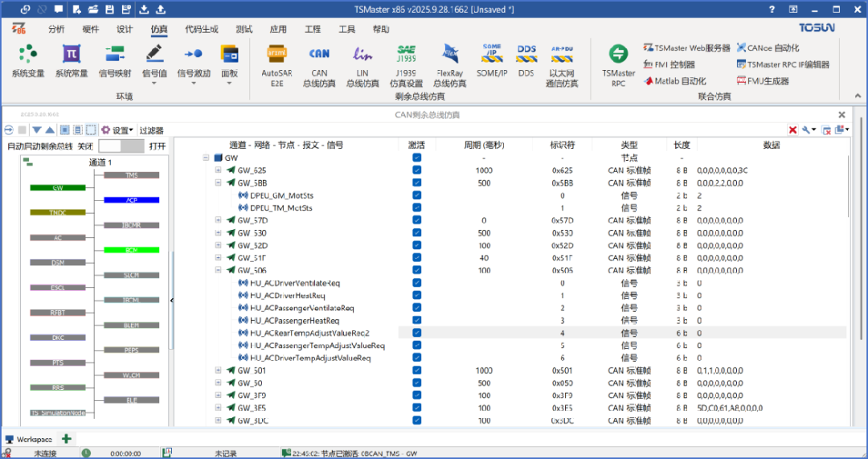Viewport: 868px width, 459px height.
Task: Uncheck activation for the GW node row
Action: [x=417, y=158]
